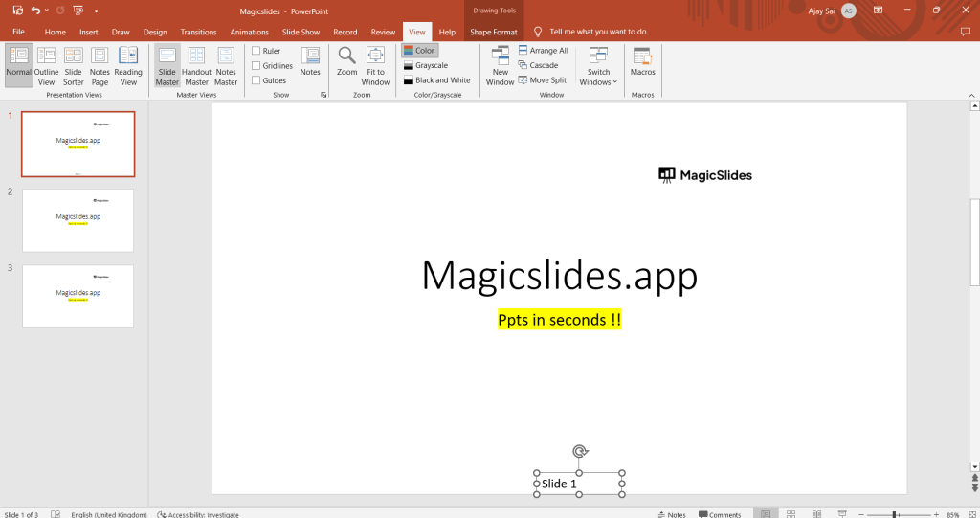Start presentation from beginning via Quick Access icon

pos(78,11)
